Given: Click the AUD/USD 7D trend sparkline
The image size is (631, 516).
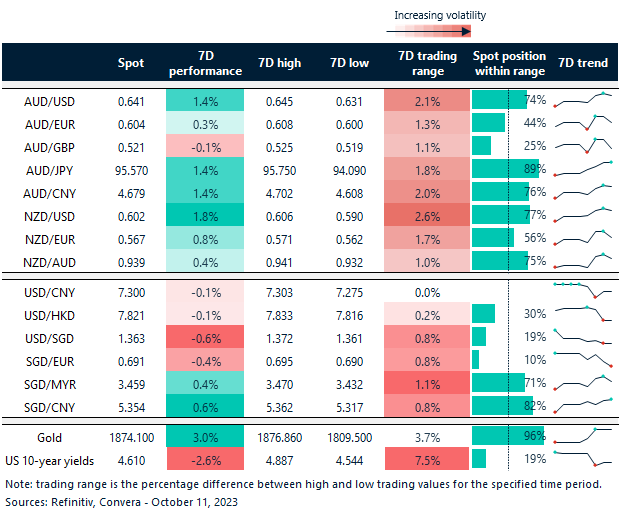Looking at the screenshot, I should 583,99.
